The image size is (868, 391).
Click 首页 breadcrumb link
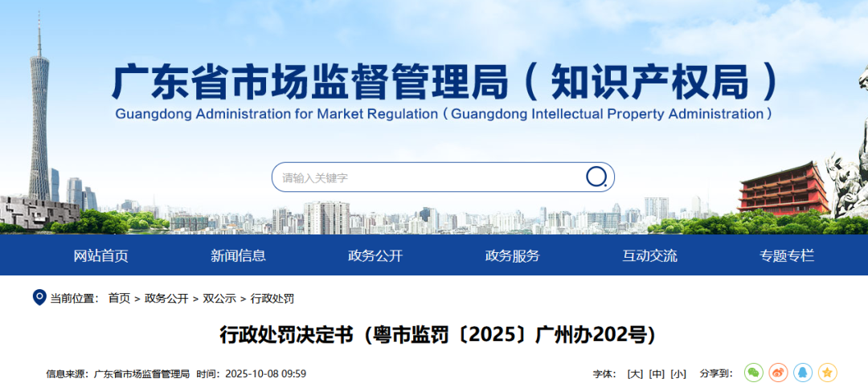119,299
